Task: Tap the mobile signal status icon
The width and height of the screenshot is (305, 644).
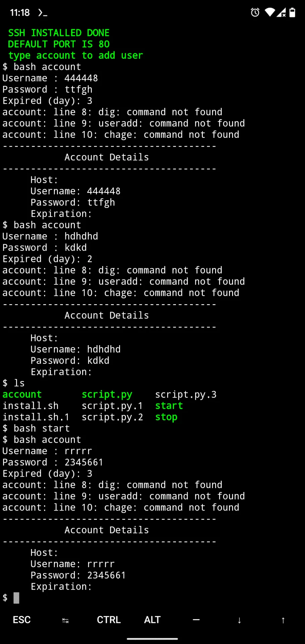Action: point(281,12)
